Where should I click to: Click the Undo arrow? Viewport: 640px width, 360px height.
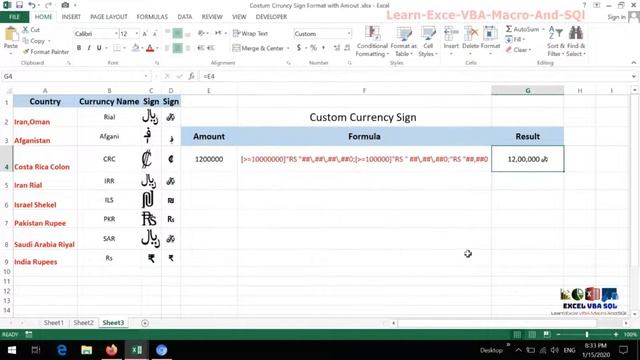(31, 5)
